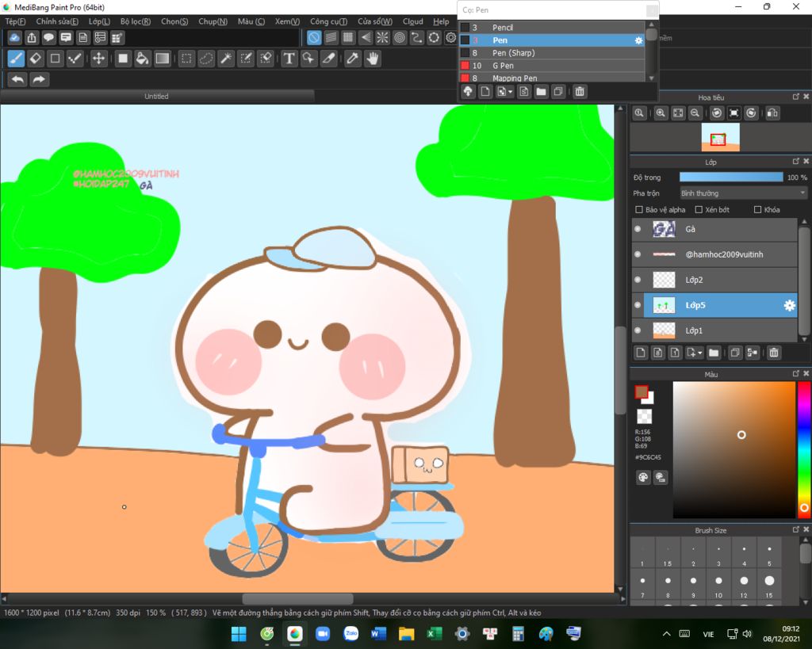Select the Pen (Sharp) brush
The width and height of the screenshot is (812, 649).
552,53
